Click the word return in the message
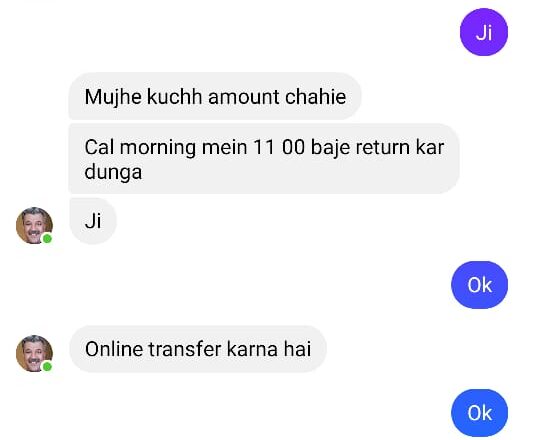 383,147
